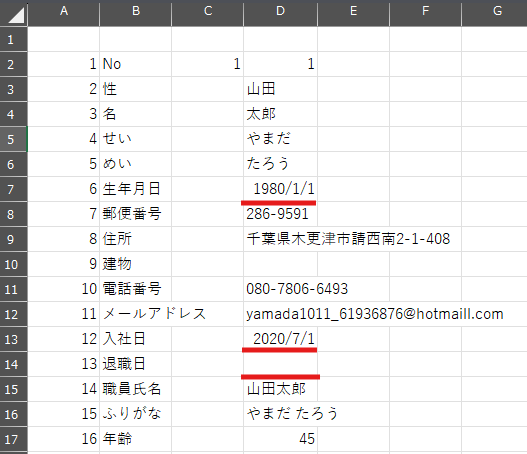Click the cell labeled '名'
Image resolution: width=527 pixels, height=454 pixels.
[136, 114]
